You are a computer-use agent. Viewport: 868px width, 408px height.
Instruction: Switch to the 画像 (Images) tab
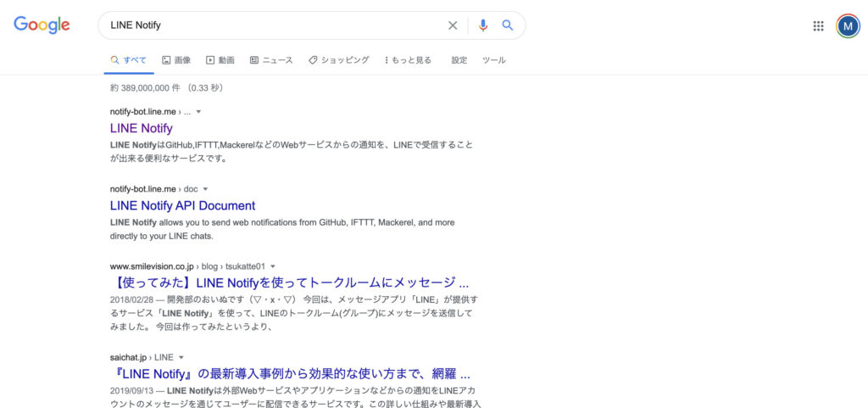click(176, 60)
